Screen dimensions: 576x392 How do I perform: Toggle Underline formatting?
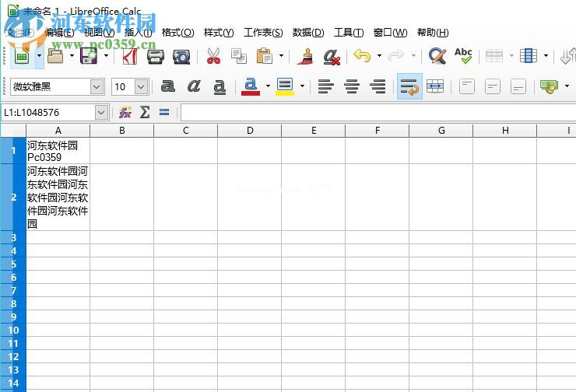click(x=220, y=87)
